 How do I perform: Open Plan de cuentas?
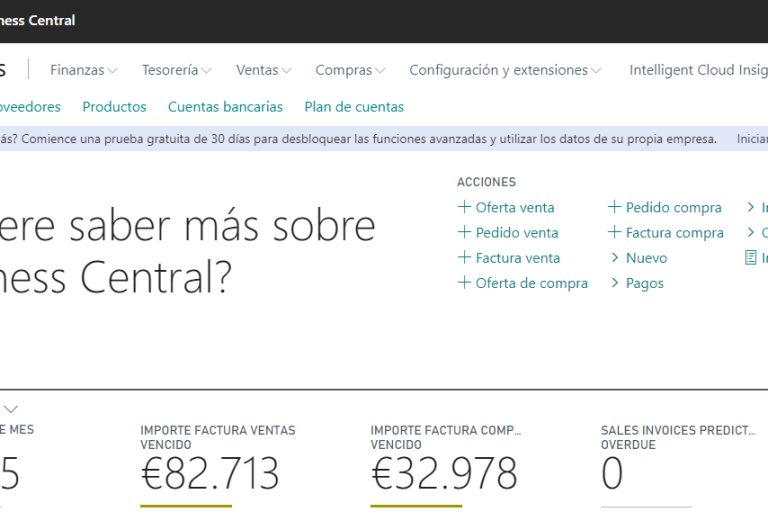[354, 107]
